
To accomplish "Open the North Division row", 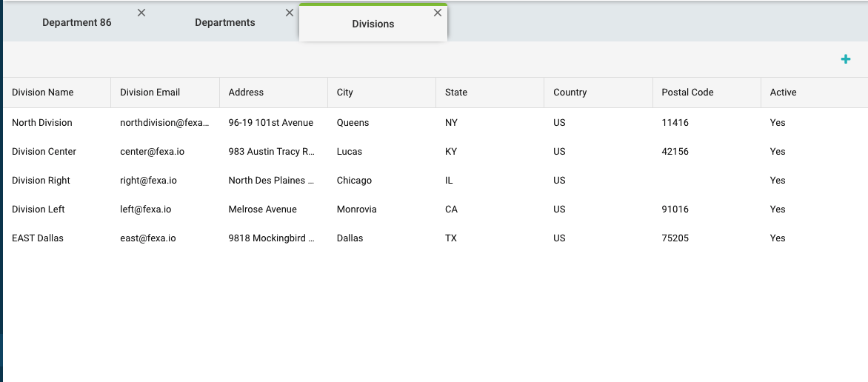I will tap(42, 123).
